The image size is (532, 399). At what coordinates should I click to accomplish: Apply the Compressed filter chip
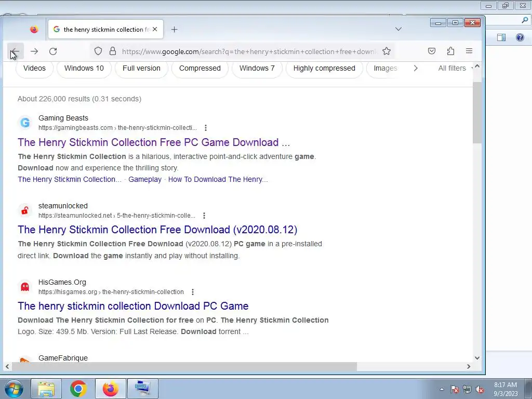(x=200, y=68)
